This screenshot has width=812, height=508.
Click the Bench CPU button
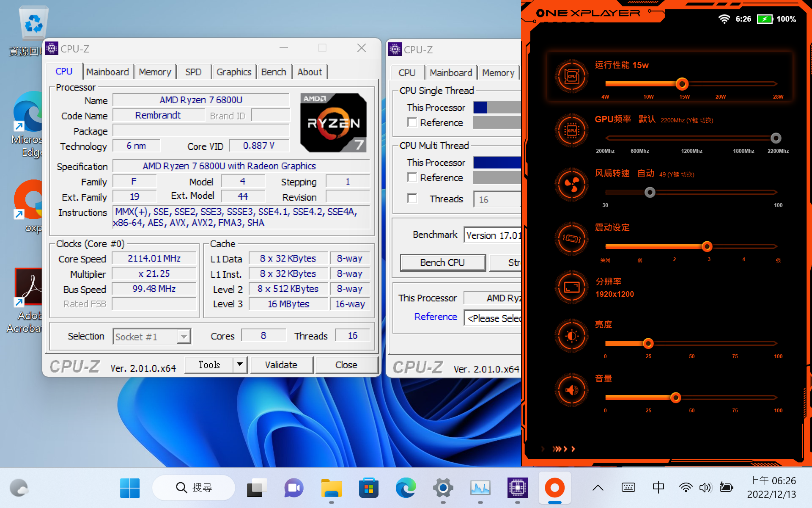pyautogui.click(x=442, y=262)
